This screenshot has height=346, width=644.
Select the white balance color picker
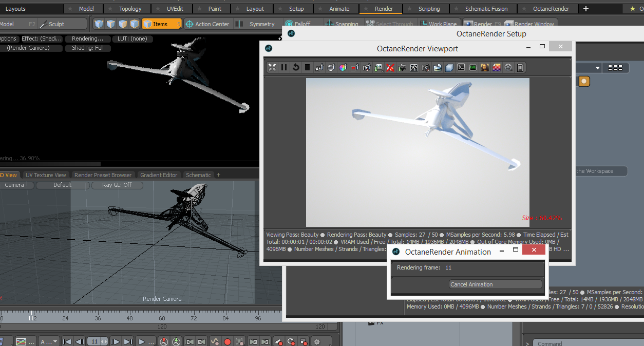[x=343, y=67]
